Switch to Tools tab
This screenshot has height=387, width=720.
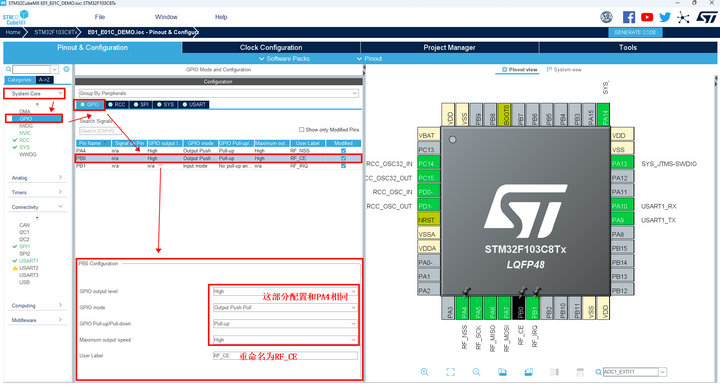tap(628, 47)
